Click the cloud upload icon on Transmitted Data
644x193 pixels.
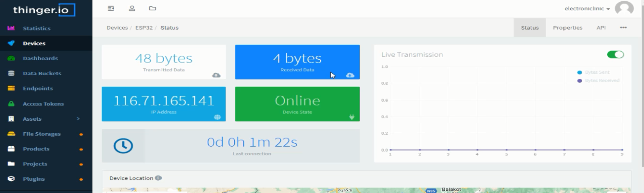pyautogui.click(x=216, y=75)
